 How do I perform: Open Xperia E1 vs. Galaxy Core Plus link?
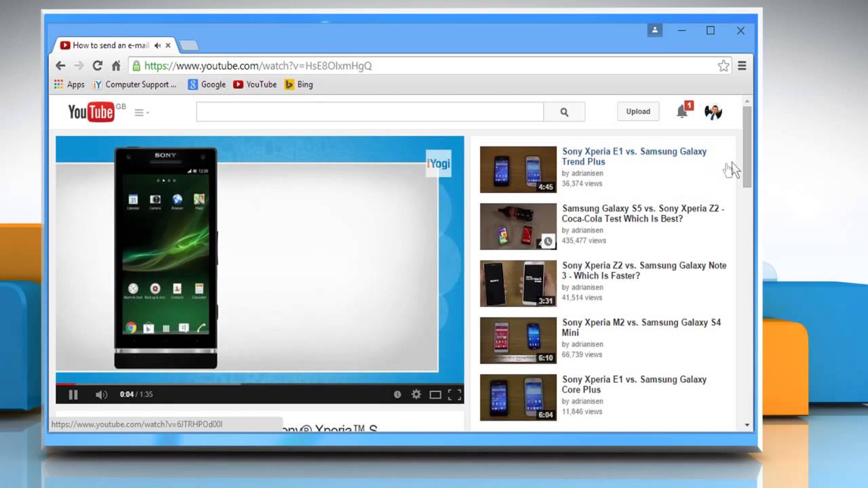[634, 384]
